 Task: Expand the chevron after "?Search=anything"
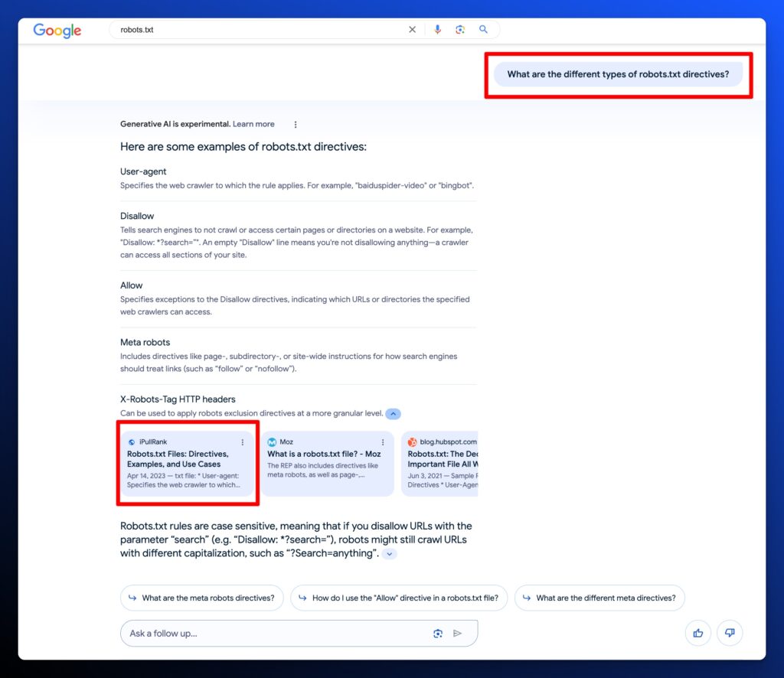pos(390,554)
